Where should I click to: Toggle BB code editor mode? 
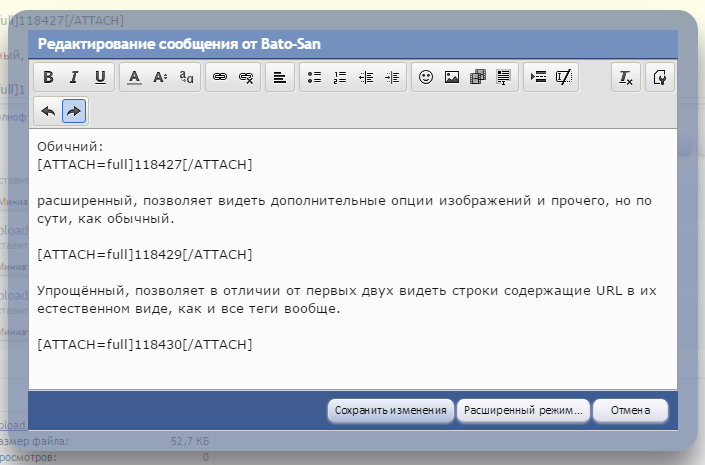pyautogui.click(x=660, y=77)
